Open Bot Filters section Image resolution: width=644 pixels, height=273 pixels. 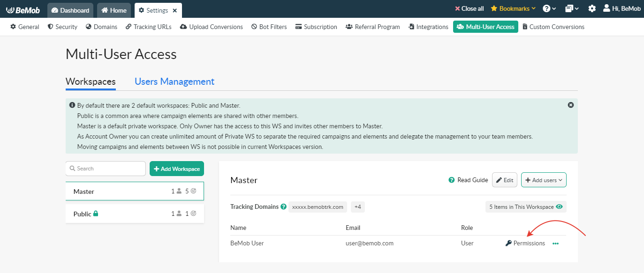[269, 27]
